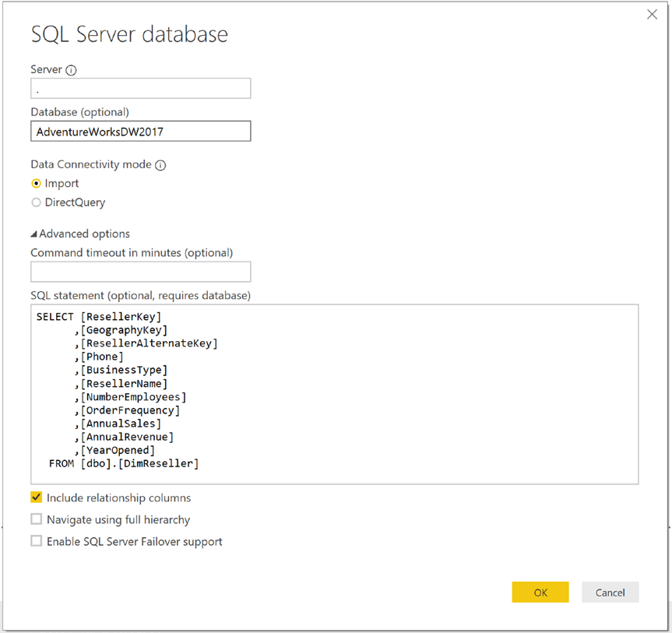Enable Navigate using full hierarchy

(37, 519)
